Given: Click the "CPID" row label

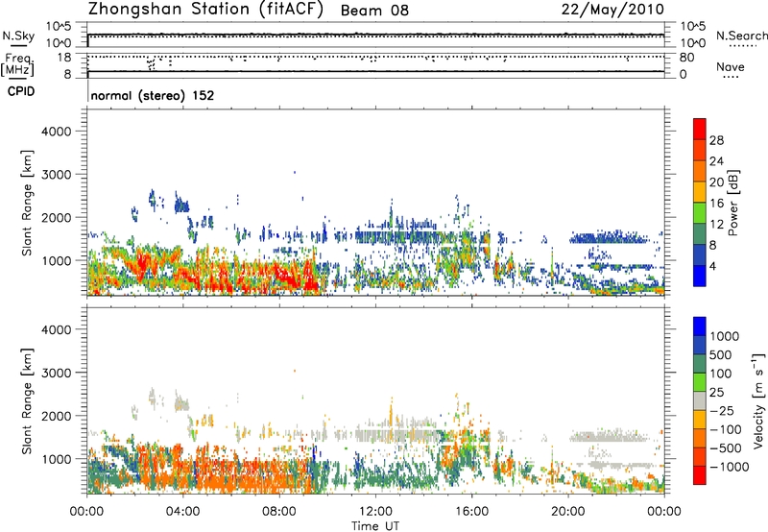Looking at the screenshot, I should point(21,91).
